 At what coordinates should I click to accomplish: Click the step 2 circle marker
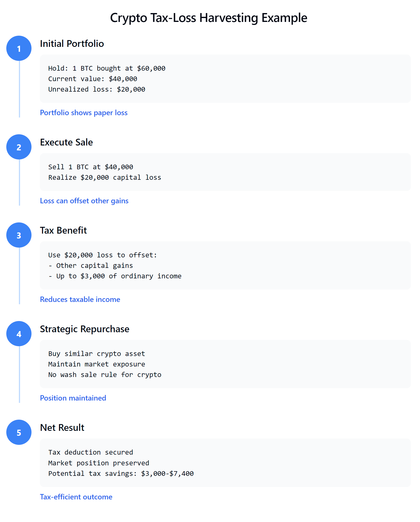point(19,147)
